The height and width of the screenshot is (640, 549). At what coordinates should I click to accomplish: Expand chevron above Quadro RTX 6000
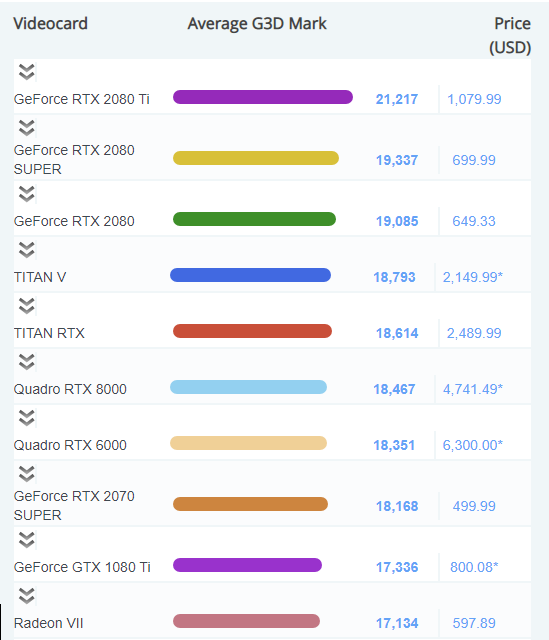point(27,418)
